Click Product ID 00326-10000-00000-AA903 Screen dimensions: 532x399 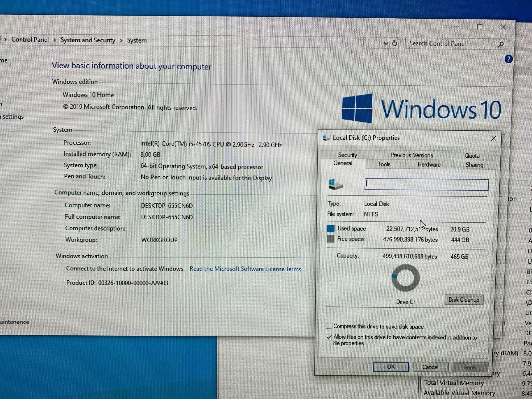point(117,283)
